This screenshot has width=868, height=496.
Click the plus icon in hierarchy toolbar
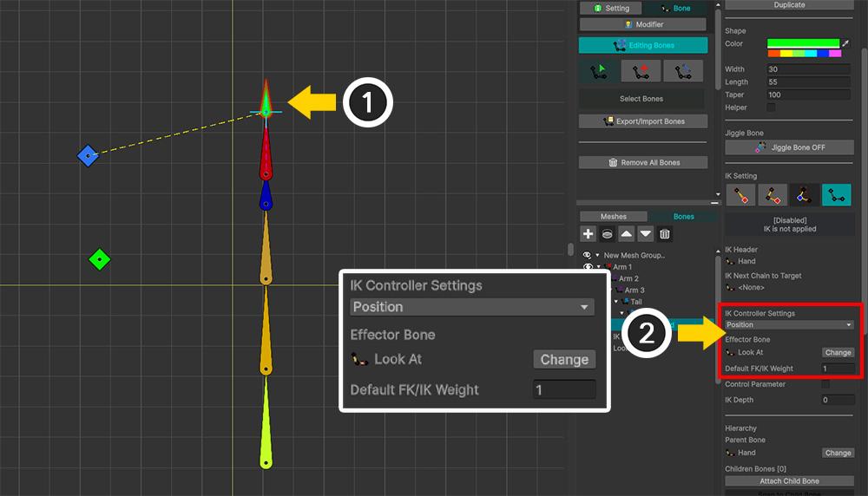point(588,234)
